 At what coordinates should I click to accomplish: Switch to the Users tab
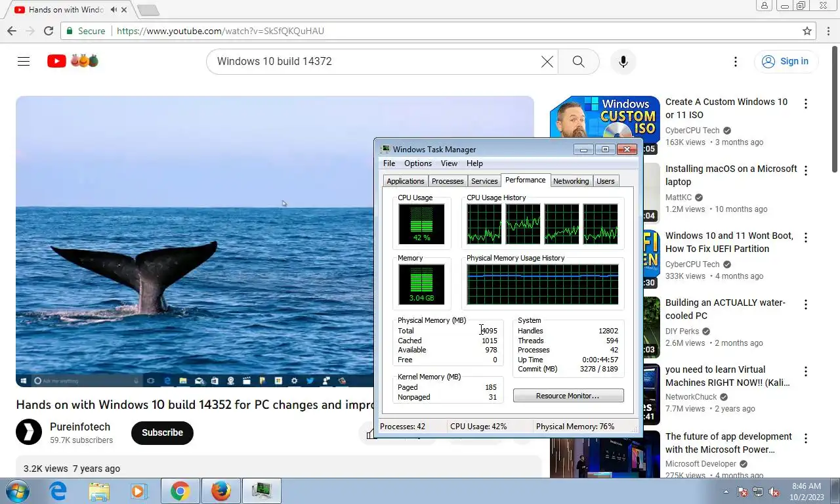coord(606,181)
